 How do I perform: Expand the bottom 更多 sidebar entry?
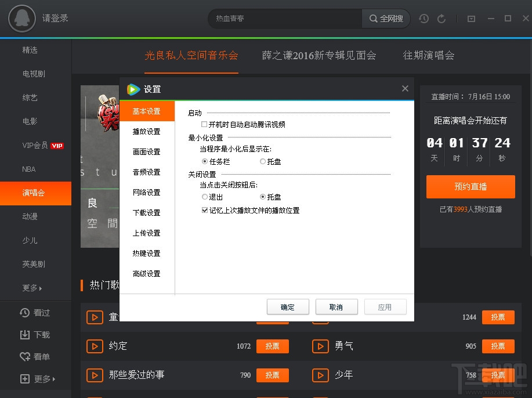(x=35, y=379)
